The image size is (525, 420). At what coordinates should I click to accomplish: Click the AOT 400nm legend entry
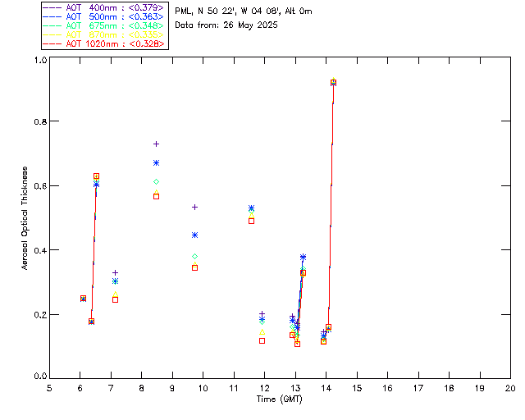tap(103, 7)
